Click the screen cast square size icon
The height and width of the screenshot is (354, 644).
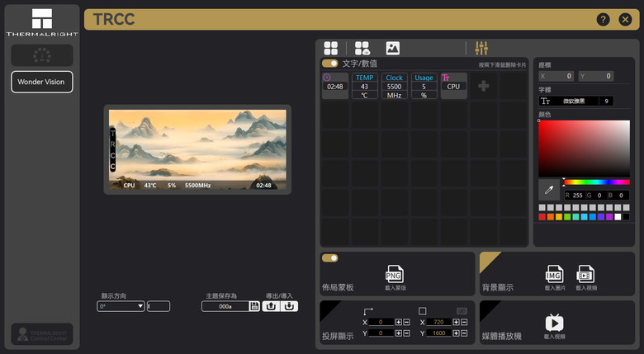coord(422,311)
